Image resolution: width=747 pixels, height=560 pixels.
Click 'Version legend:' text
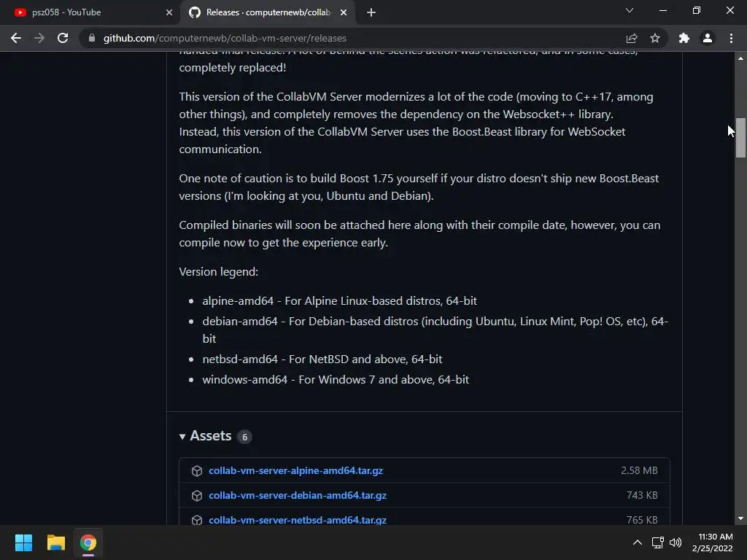click(219, 271)
